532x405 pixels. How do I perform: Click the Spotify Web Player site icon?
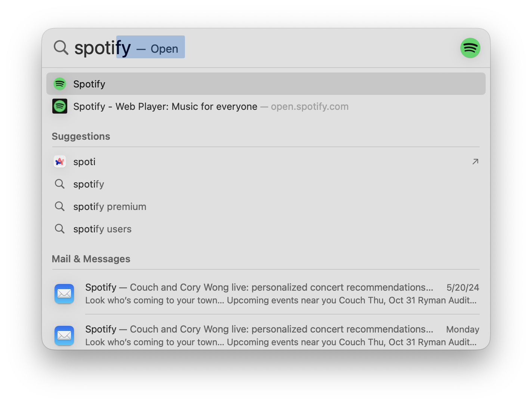pos(60,106)
